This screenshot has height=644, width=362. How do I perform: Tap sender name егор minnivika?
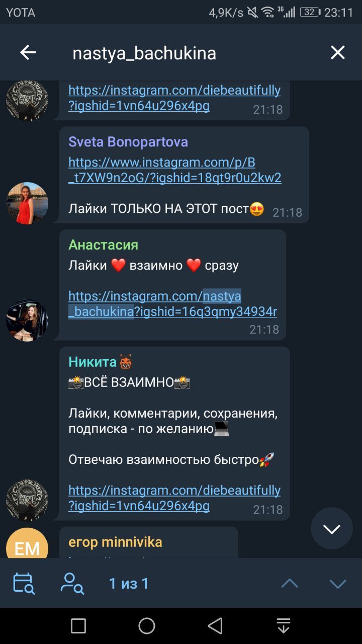click(115, 542)
